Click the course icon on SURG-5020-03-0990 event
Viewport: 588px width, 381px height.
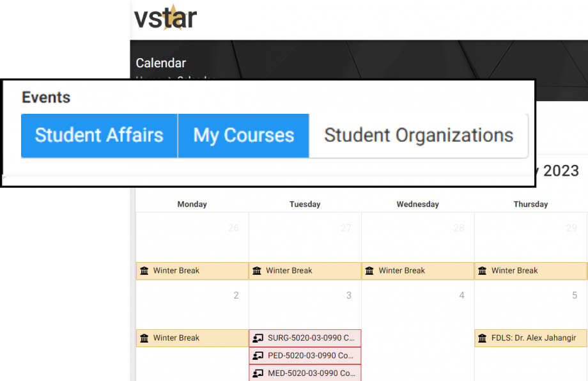(258, 338)
